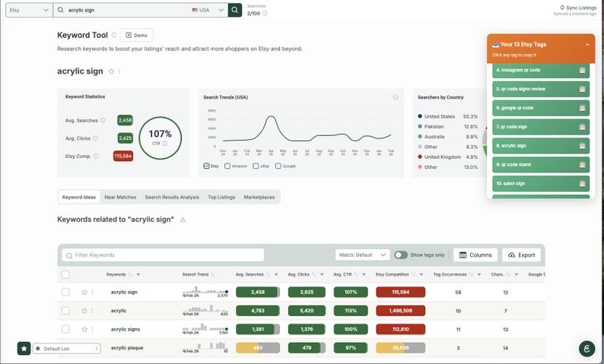604x364 pixels.
Task: Select the acrylic row checkbox
Action: [66, 311]
